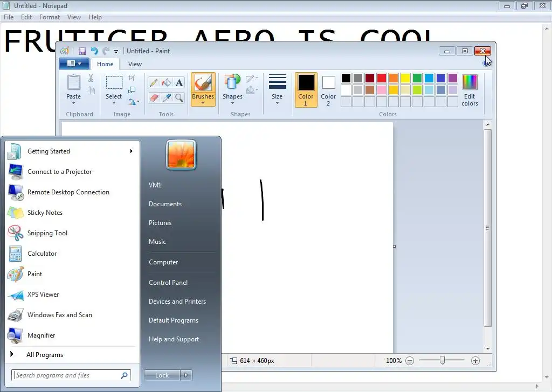
Task: Pick the yellow color swatch
Action: point(405,78)
